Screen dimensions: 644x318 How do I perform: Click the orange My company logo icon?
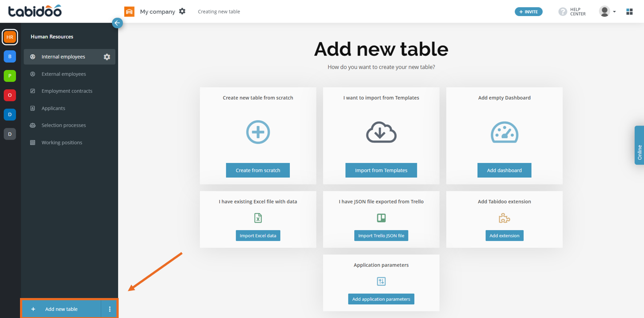pos(129,12)
